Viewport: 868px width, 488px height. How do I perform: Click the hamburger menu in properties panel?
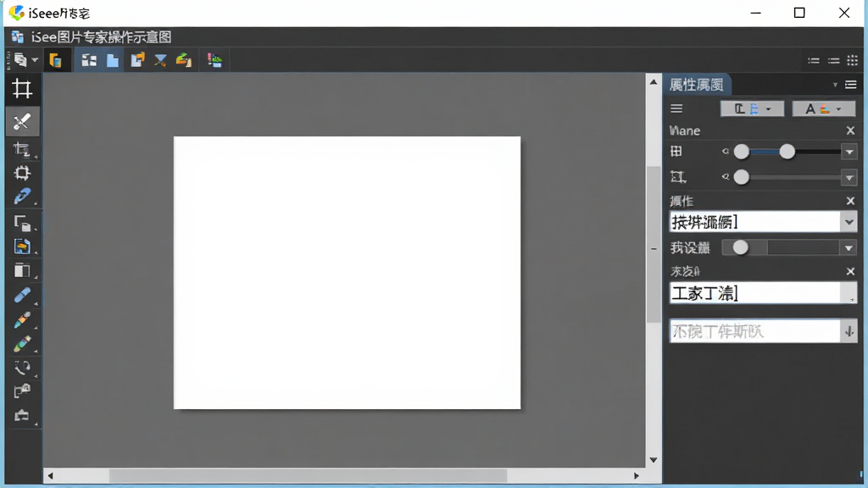(x=676, y=109)
